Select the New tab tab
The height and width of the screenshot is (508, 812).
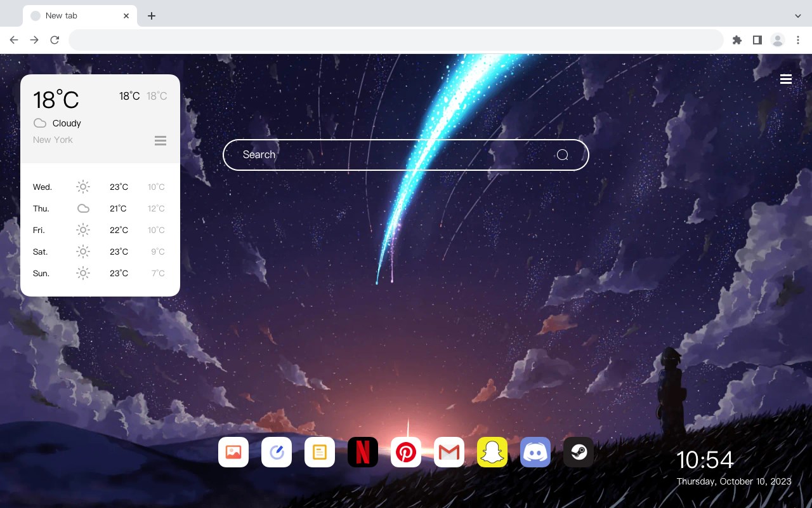80,16
